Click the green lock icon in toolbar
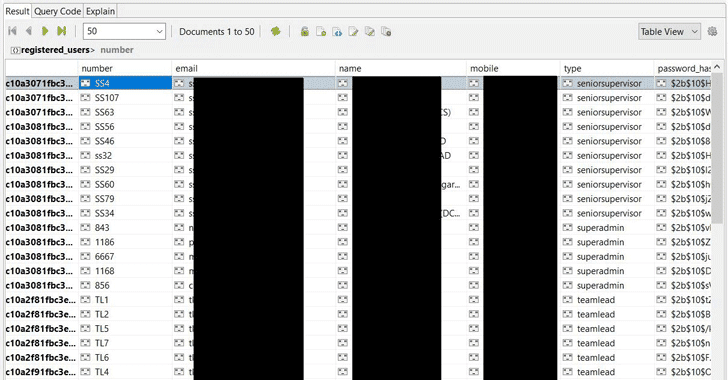 pyautogui.click(x=305, y=32)
